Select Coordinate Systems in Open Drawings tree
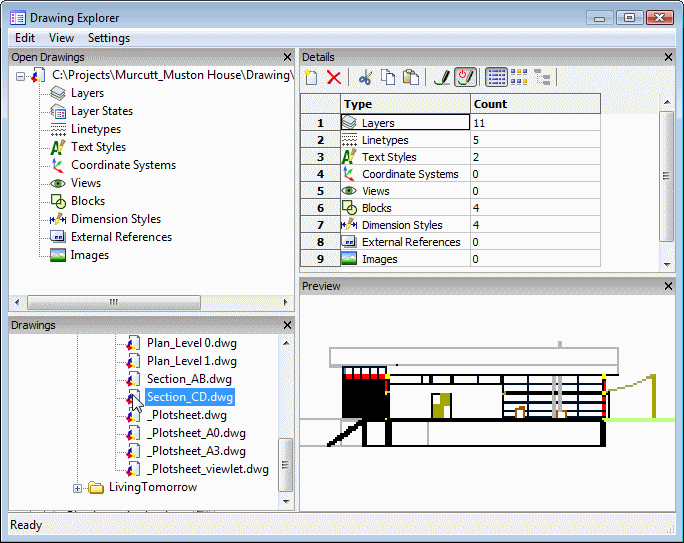Image resolution: width=684 pixels, height=543 pixels. pyautogui.click(x=123, y=165)
